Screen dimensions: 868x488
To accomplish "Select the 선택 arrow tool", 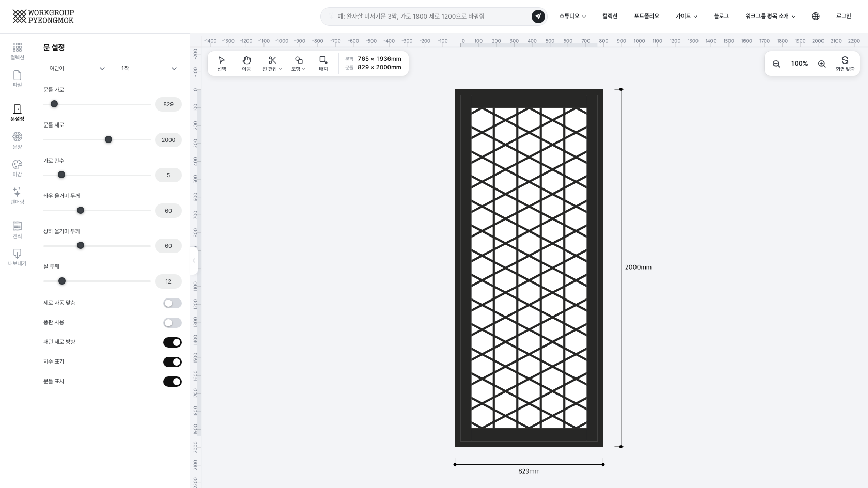I will click(222, 64).
